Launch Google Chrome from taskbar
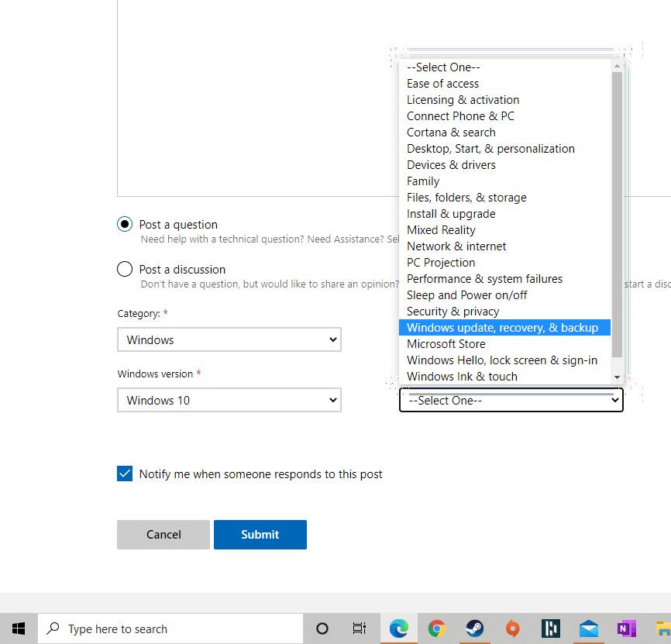Viewport: 671px width, 644px height. coord(436,629)
